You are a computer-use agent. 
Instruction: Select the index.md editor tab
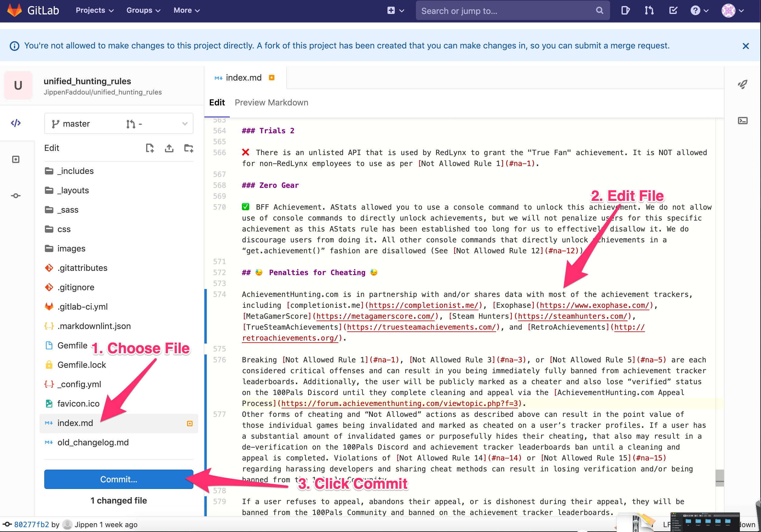pyautogui.click(x=245, y=78)
